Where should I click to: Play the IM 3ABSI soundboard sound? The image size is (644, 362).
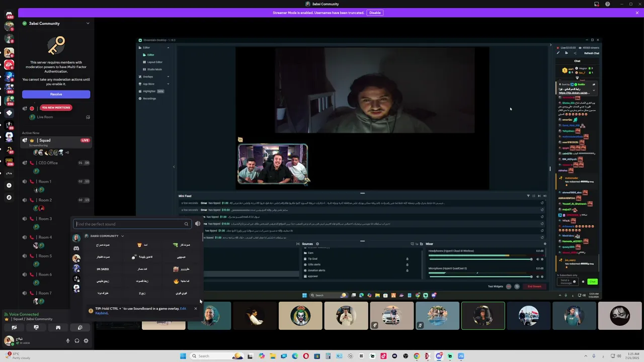(x=103, y=269)
